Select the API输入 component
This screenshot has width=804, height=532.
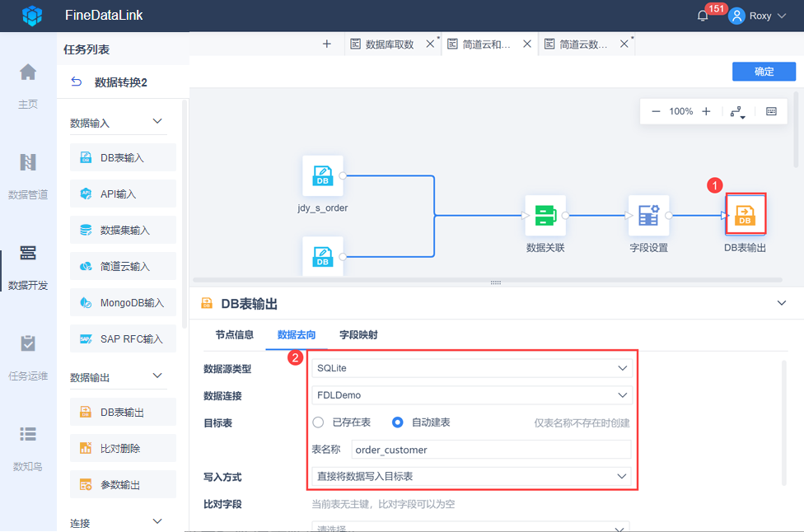123,194
